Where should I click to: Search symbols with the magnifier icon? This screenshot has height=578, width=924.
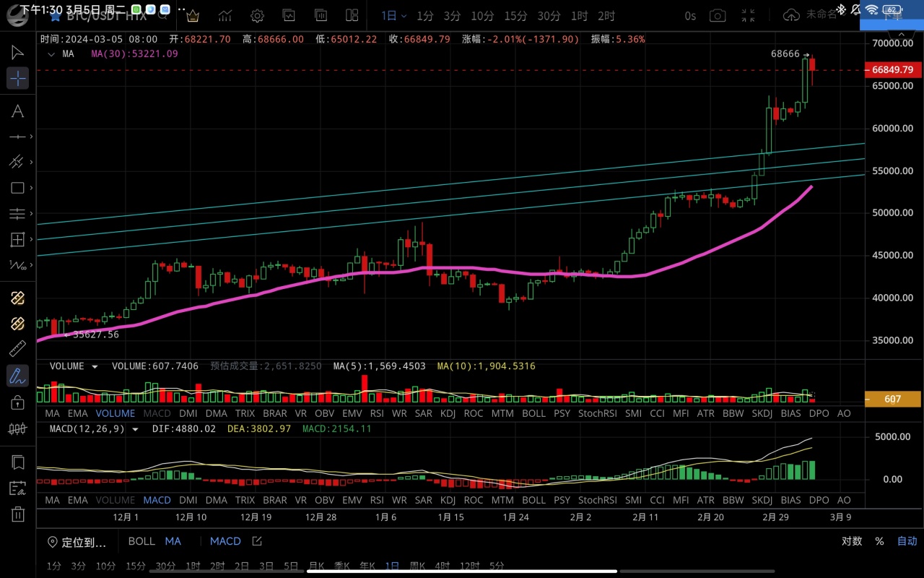pyautogui.click(x=163, y=16)
